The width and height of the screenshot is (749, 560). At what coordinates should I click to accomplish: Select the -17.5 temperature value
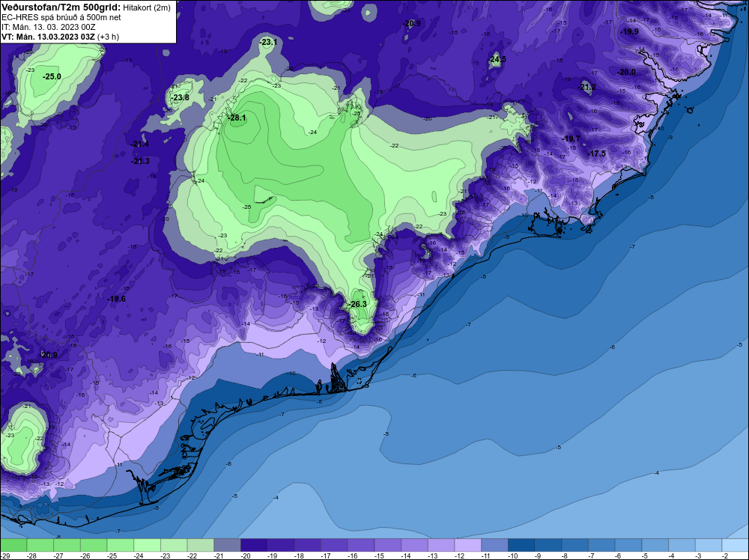point(597,153)
